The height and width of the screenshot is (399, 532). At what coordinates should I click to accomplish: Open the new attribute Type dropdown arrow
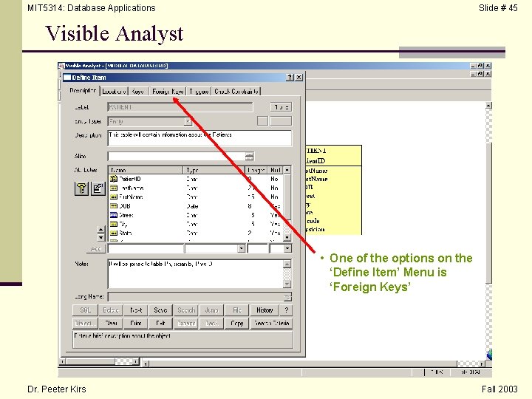coord(241,248)
